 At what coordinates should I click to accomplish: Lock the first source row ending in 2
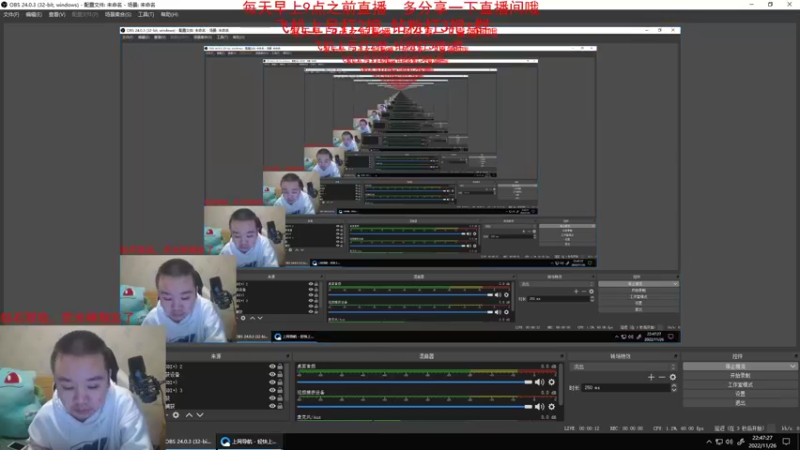[x=280, y=366]
